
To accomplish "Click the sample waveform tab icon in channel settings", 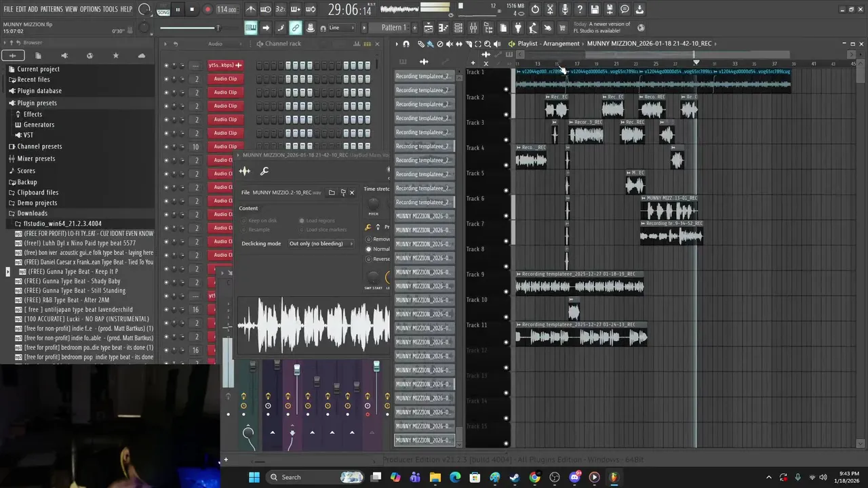I will pyautogui.click(x=245, y=171).
